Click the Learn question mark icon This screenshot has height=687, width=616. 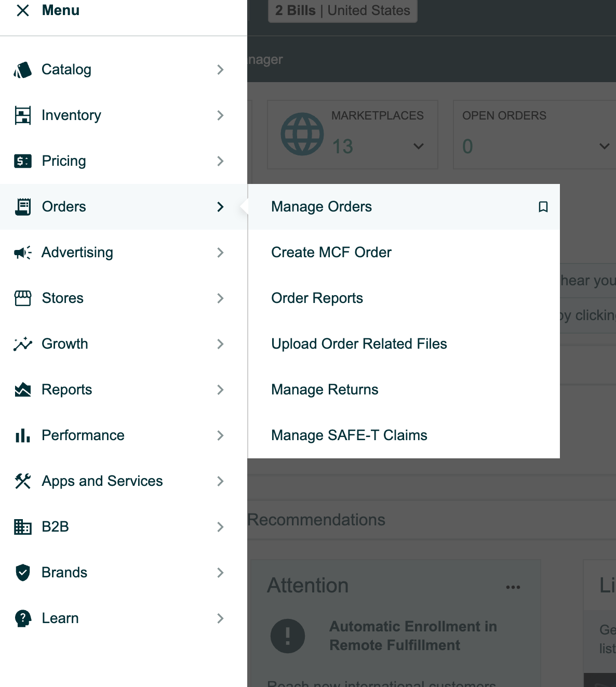(x=22, y=618)
